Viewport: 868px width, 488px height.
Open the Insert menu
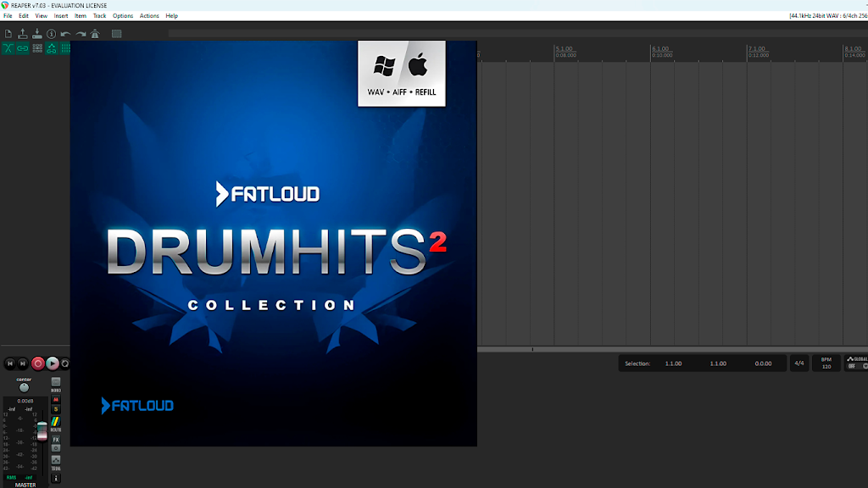coord(61,16)
